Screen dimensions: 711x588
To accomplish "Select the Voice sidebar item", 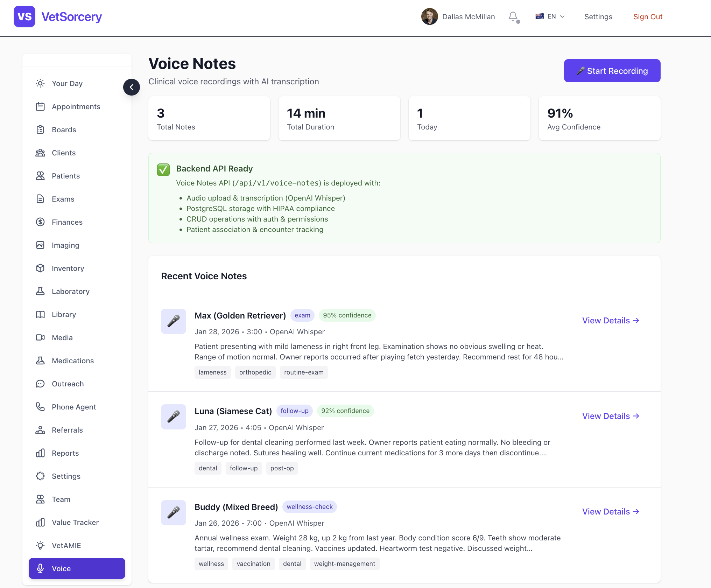I will click(77, 568).
